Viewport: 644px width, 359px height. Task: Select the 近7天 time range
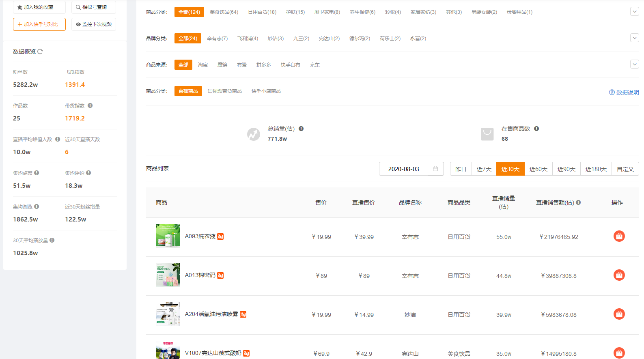point(484,169)
